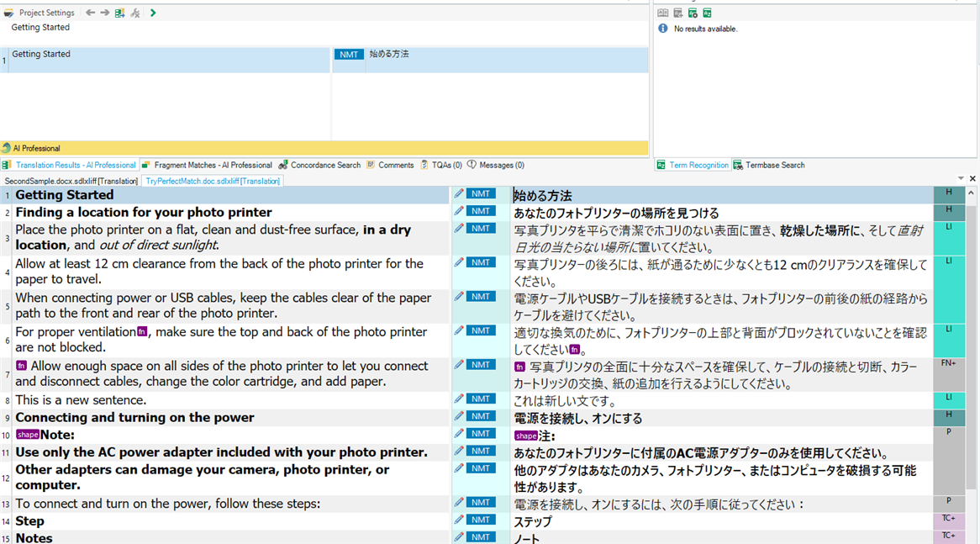Click the green Termbase Viewer icon

pos(707,12)
